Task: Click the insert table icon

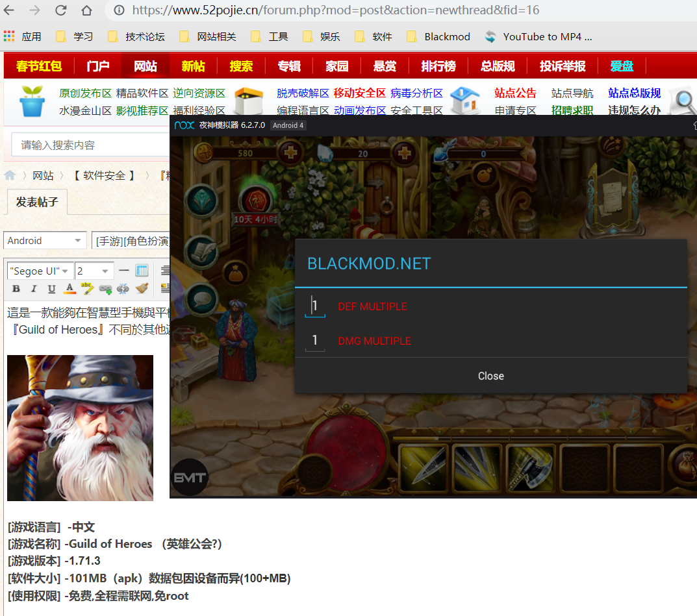Action: (x=142, y=271)
